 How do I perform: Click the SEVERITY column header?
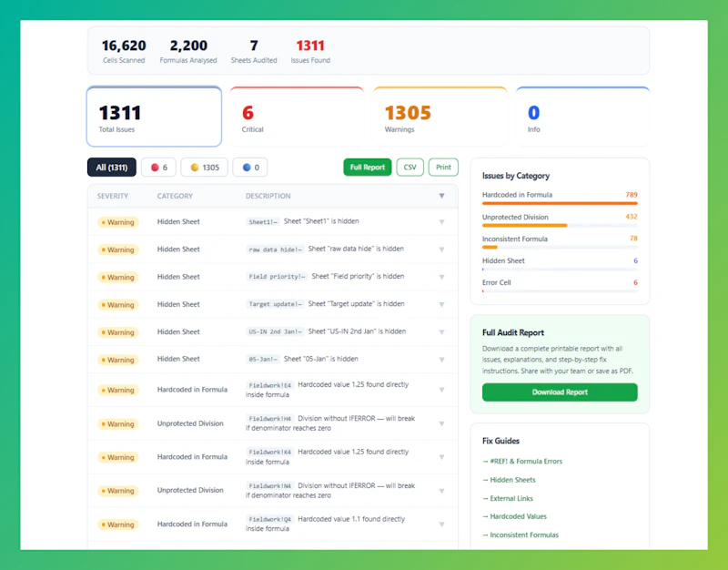tap(113, 196)
